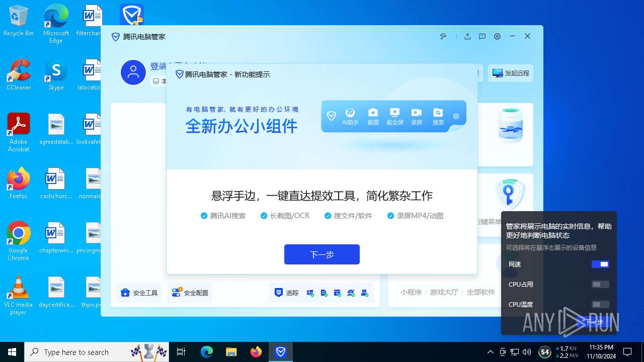This screenshot has width=644, height=362.
Task: Select the Google Chrome desktop shortcut
Action: 19,241
